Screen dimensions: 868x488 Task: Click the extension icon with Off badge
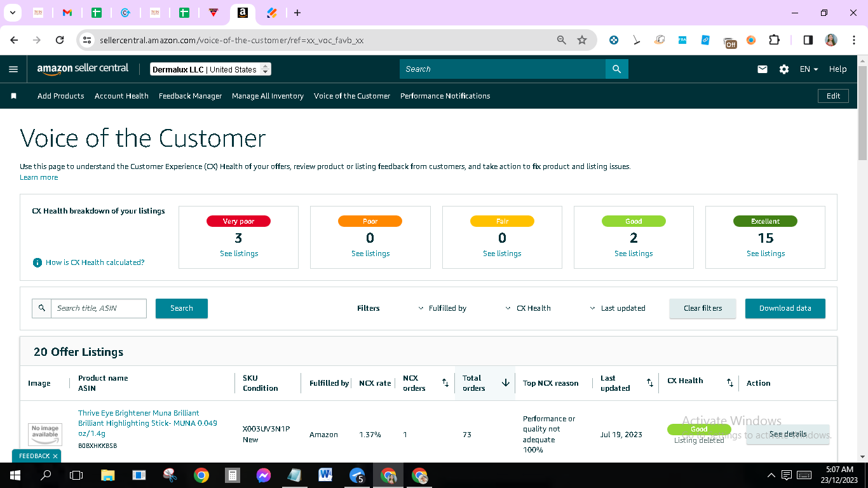730,42
